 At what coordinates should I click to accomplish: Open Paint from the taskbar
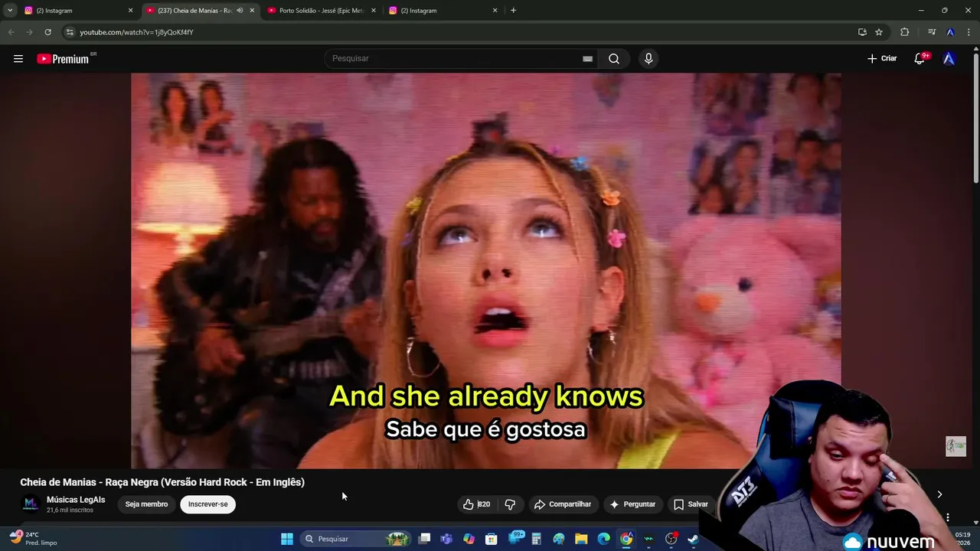point(559,539)
